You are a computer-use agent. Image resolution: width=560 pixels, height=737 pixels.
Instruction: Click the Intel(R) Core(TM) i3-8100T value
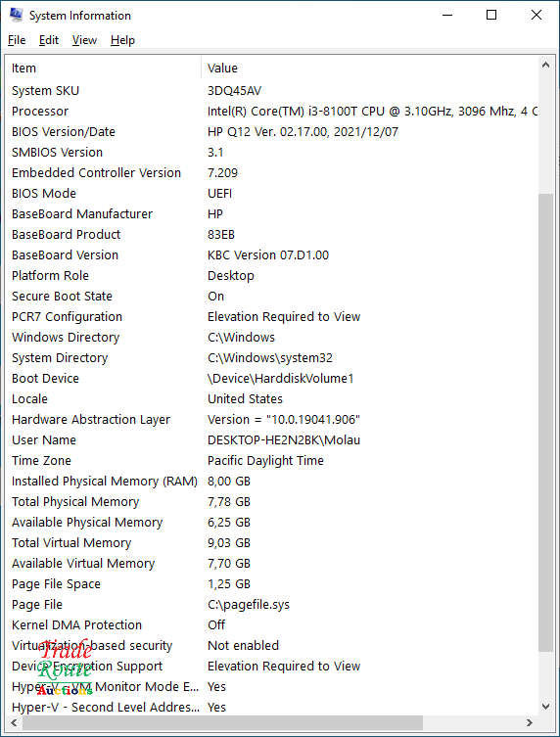click(373, 112)
